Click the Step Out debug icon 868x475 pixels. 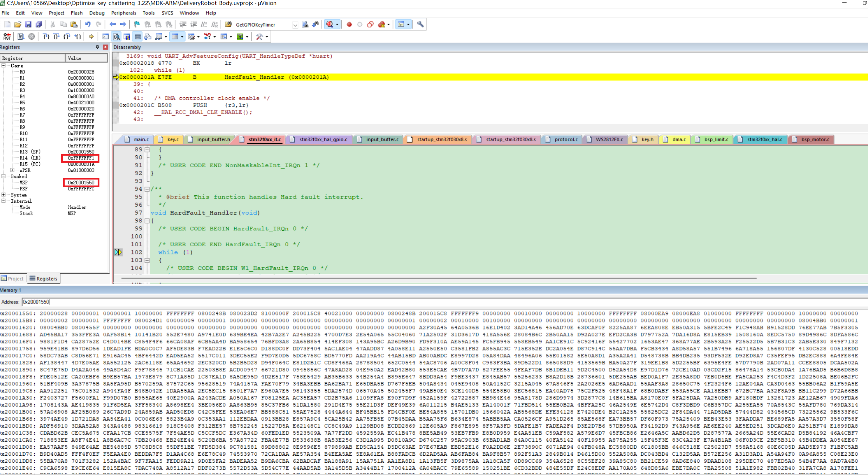(67, 36)
